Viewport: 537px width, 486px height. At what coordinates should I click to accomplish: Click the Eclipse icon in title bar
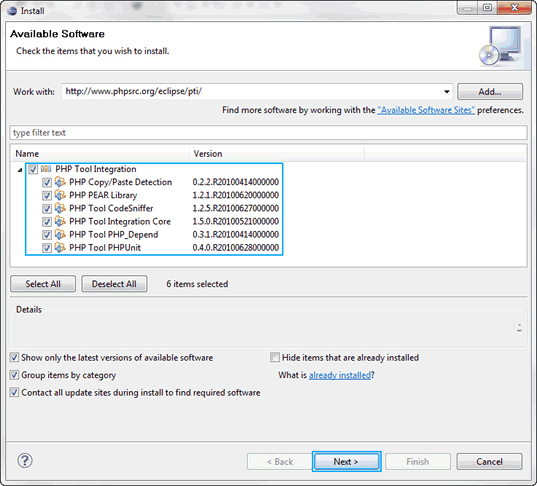click(12, 11)
